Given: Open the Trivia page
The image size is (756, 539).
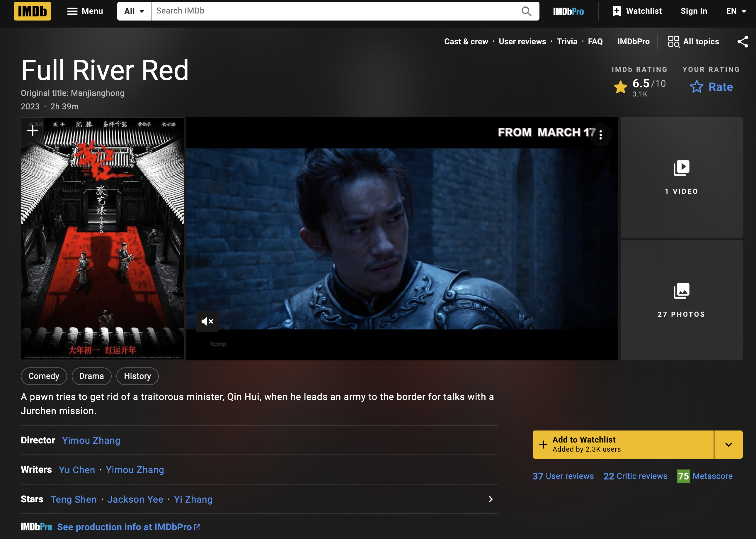Looking at the screenshot, I should point(567,41).
